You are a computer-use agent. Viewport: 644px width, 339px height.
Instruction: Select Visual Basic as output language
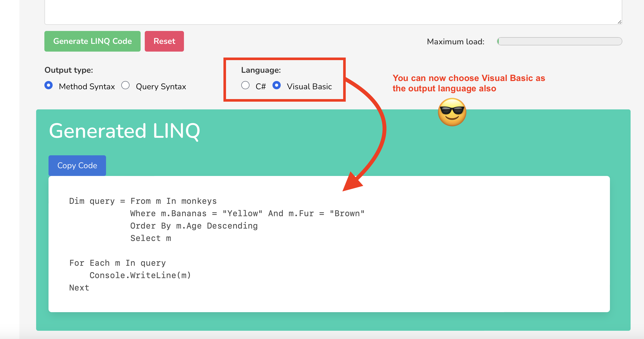click(x=277, y=85)
